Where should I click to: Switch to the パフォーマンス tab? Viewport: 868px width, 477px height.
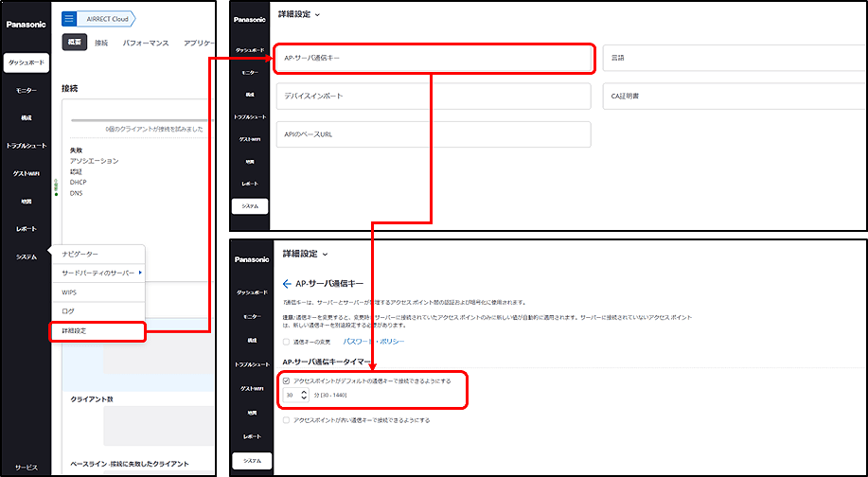[x=146, y=43]
